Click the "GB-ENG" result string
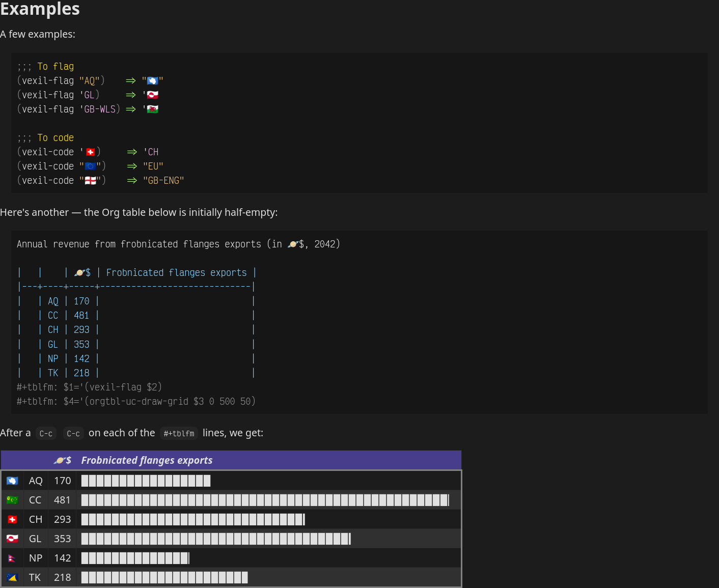This screenshot has width=719, height=588. tap(163, 180)
